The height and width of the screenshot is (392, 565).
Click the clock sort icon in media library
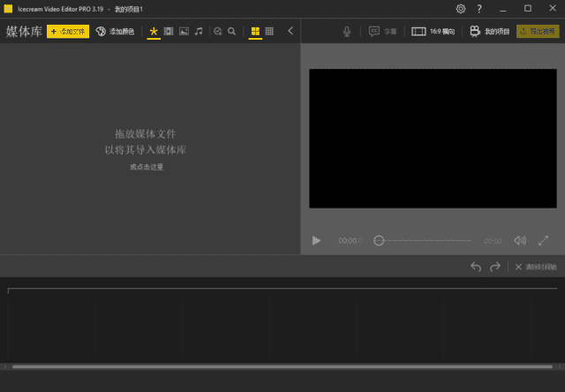pos(218,31)
